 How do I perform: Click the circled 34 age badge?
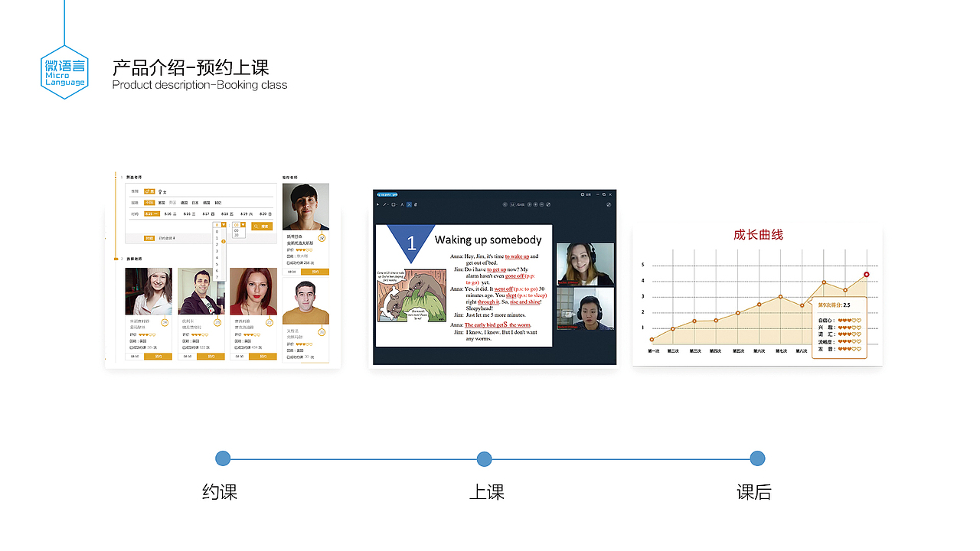[165, 322]
